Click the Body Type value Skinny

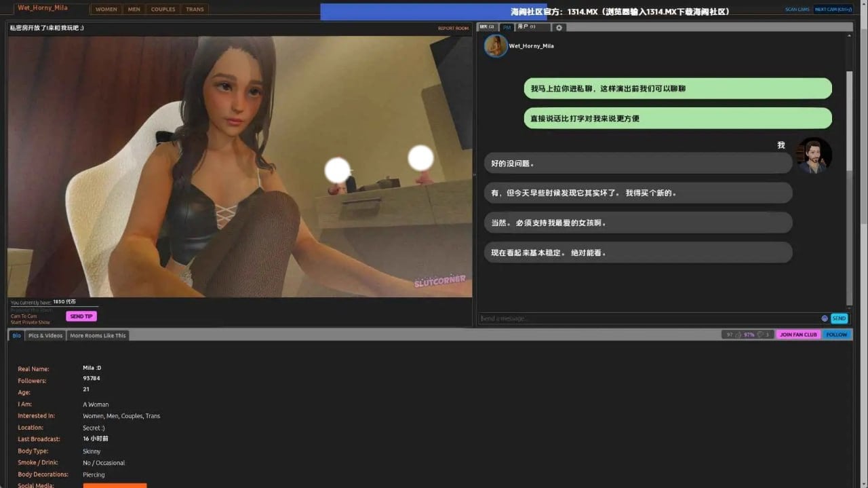(x=92, y=451)
